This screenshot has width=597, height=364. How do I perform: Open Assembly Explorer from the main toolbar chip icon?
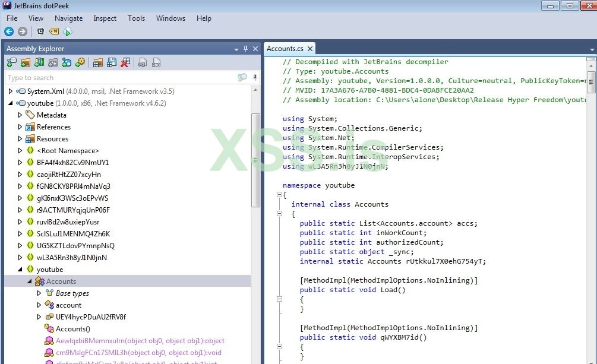tap(40, 31)
